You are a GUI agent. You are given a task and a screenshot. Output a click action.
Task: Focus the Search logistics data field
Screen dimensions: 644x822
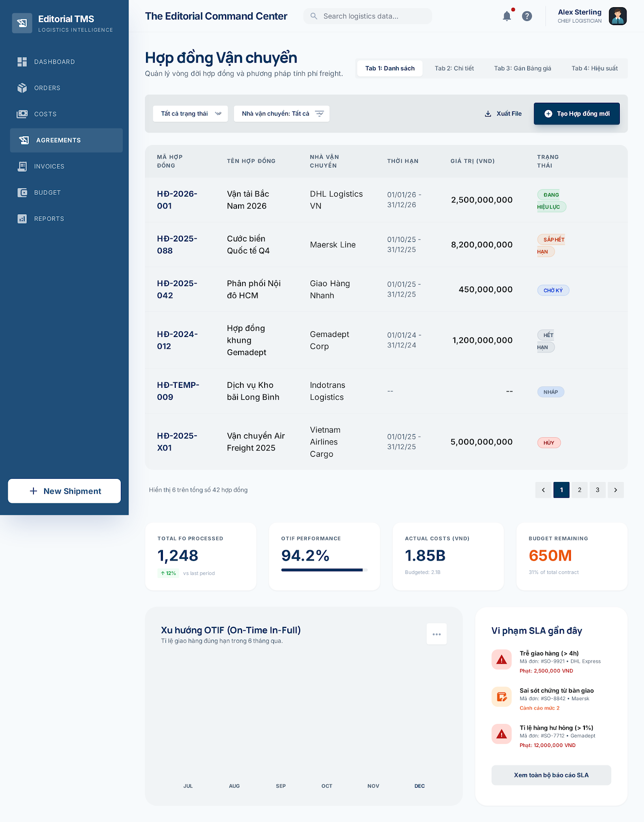[x=367, y=16]
